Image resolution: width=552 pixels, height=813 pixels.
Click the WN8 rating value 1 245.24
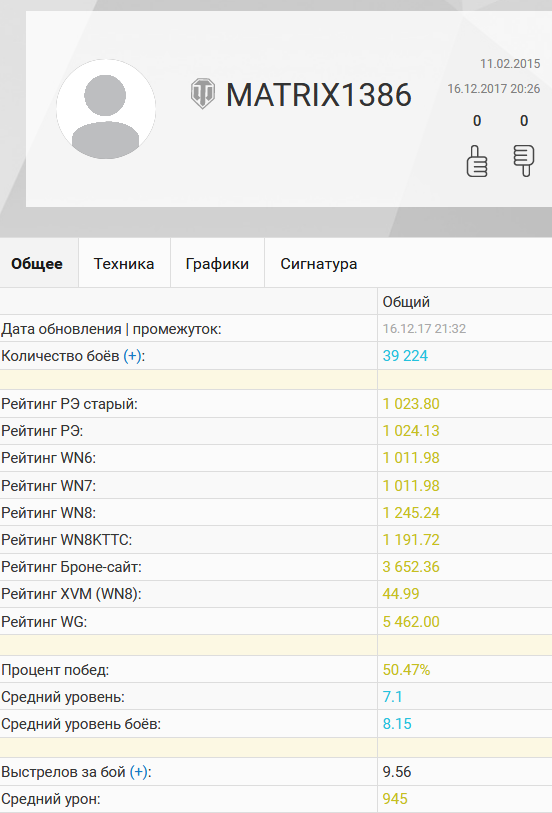411,513
